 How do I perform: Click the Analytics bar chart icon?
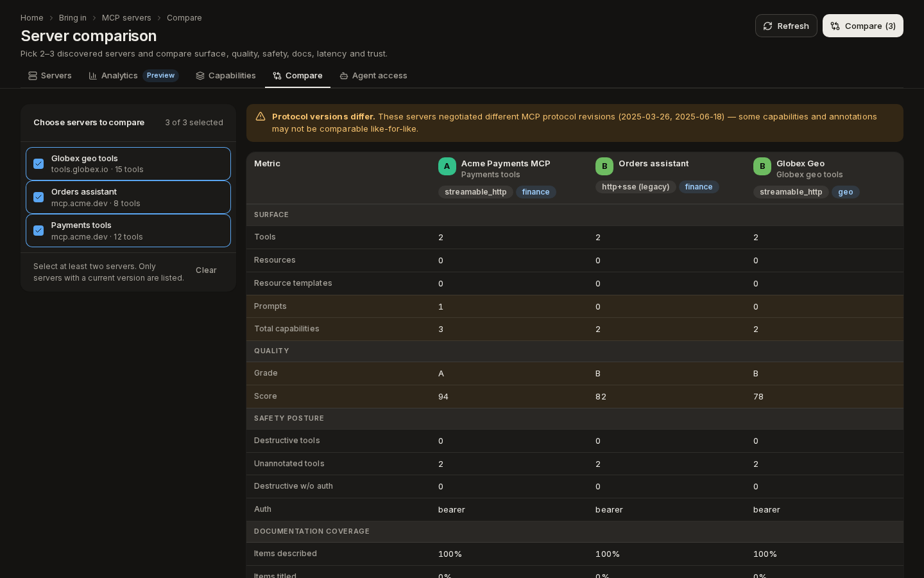pos(93,76)
